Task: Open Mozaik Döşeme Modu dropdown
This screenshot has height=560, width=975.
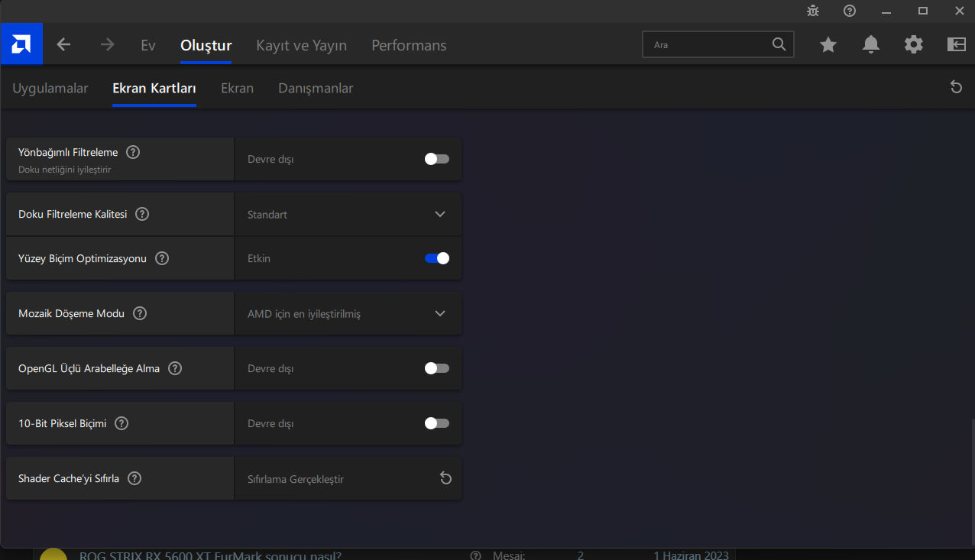Action: coord(348,313)
